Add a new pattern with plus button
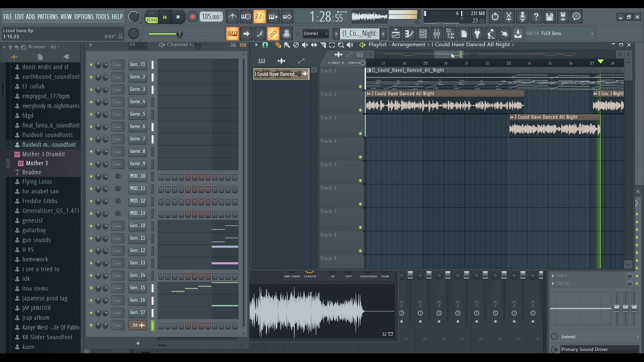The image size is (644, 362). 383,34
